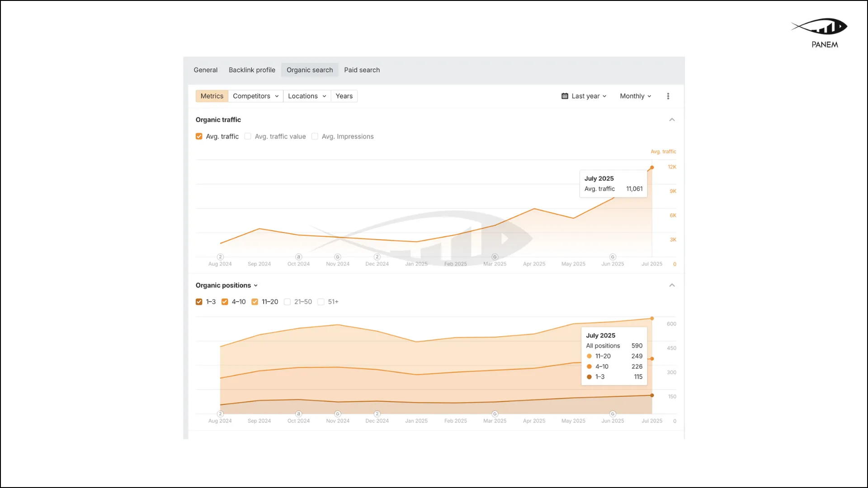This screenshot has width=868, height=488.
Task: Switch to the Paid search tab
Action: [x=362, y=70]
